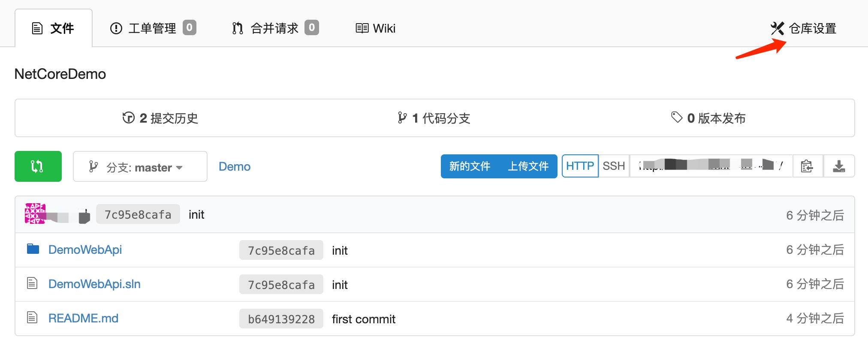Click the 新的文件 button

click(470, 166)
